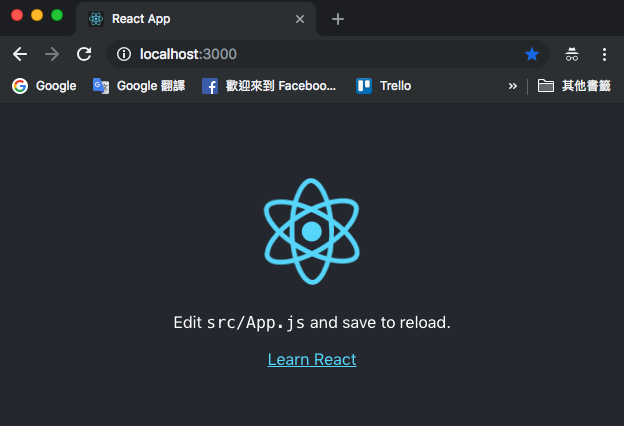Image resolution: width=624 pixels, height=426 pixels.
Task: Open the incognito profile icon
Action: coord(572,54)
